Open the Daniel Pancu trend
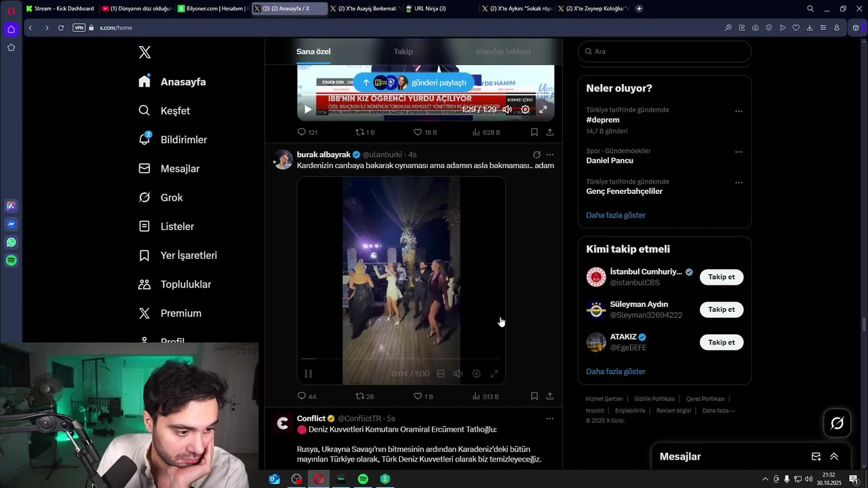This screenshot has width=868, height=488. click(x=610, y=161)
